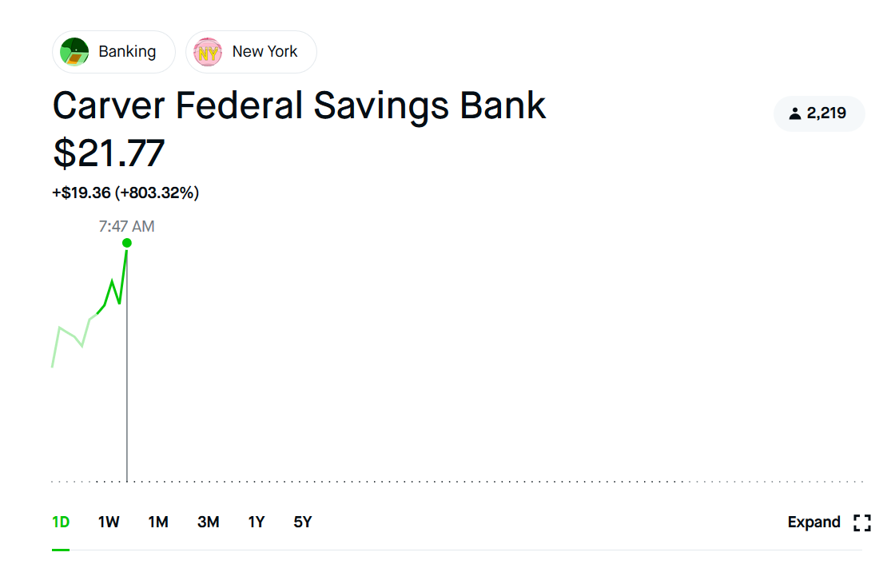
Task: Click the green dot at chart peak
Action: coord(126,243)
